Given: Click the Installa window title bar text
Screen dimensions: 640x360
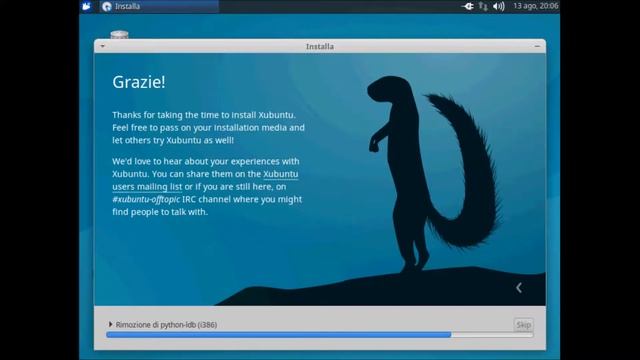Looking at the screenshot, I should [320, 47].
